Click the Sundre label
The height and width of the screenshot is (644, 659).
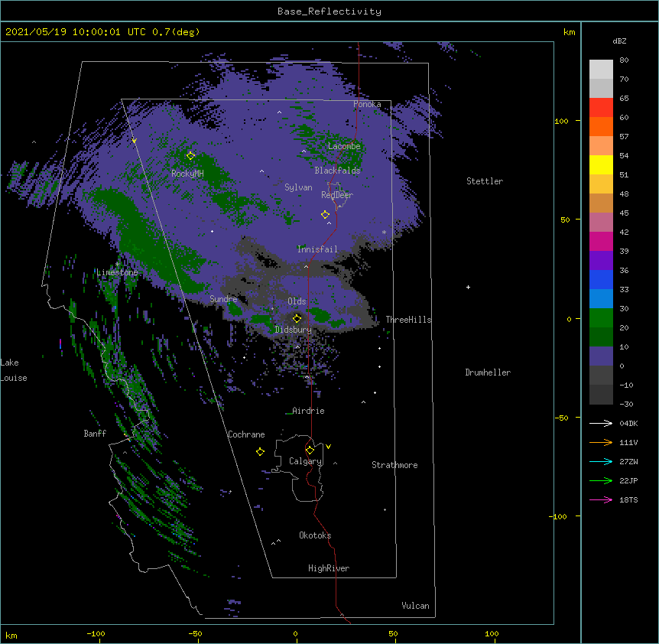pos(223,299)
